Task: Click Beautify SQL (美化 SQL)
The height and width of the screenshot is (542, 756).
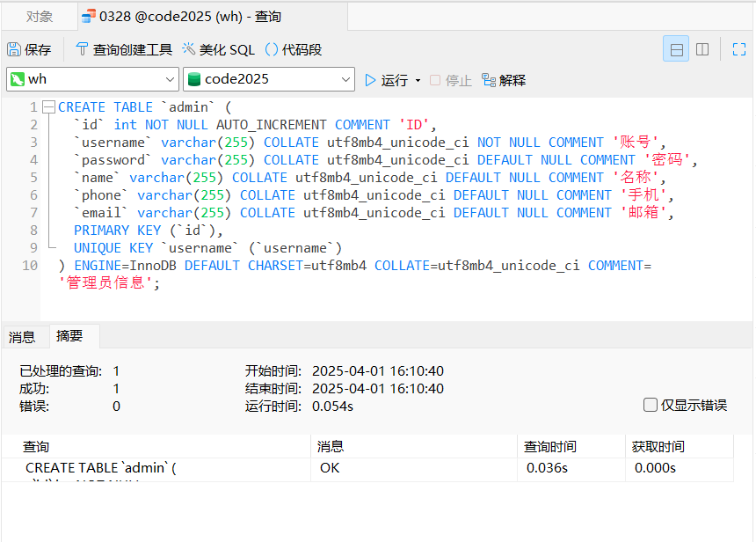Action: (218, 49)
